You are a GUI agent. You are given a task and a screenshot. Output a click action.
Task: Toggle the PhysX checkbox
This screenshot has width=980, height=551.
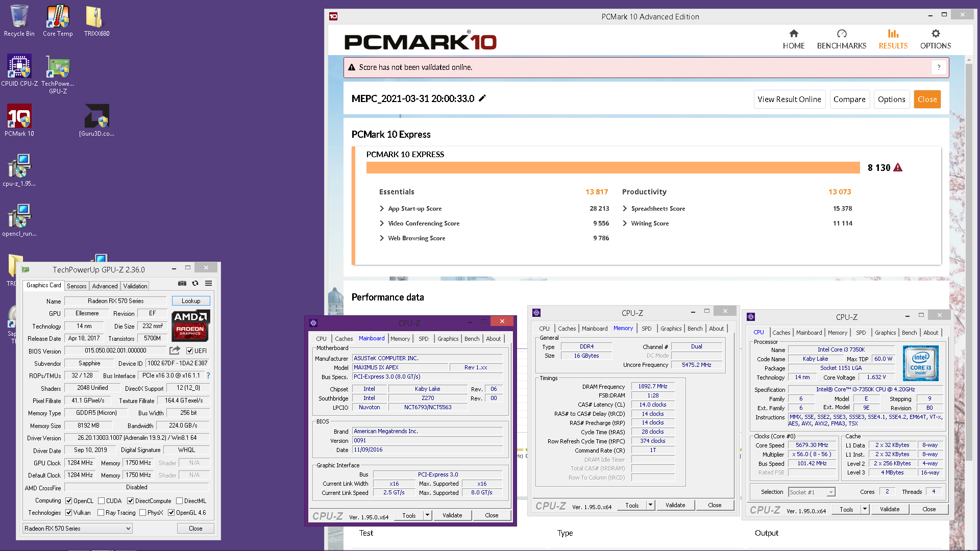tap(142, 512)
